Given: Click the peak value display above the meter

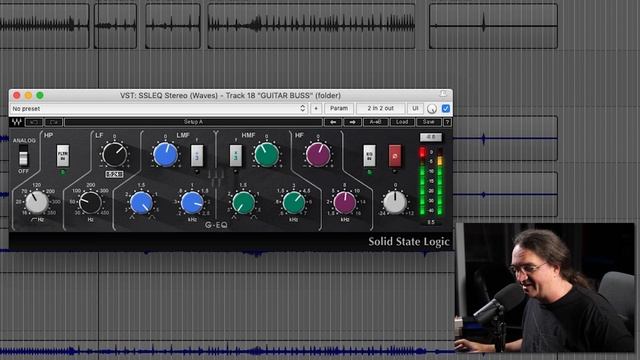Looking at the screenshot, I should point(431,137).
